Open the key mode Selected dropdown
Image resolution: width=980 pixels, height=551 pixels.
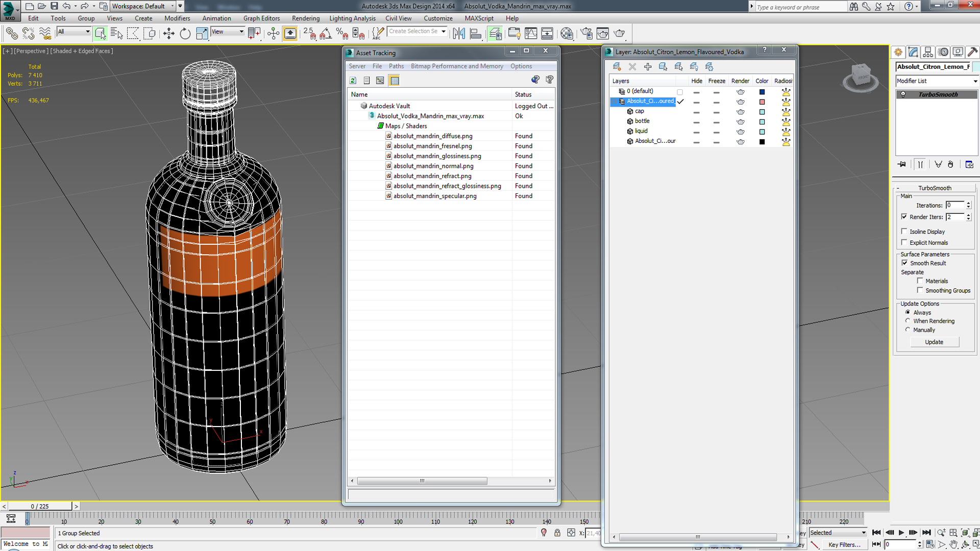838,533
